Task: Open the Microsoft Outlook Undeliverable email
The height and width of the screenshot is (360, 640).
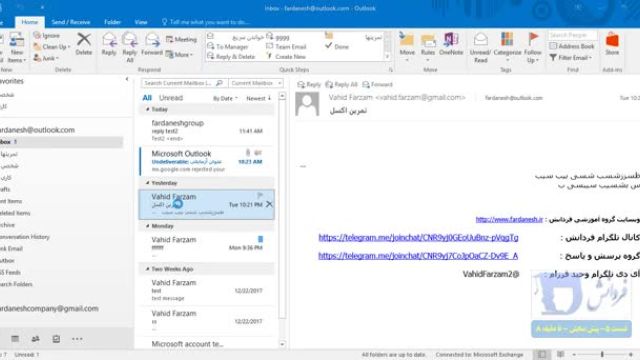Action: (x=207, y=161)
